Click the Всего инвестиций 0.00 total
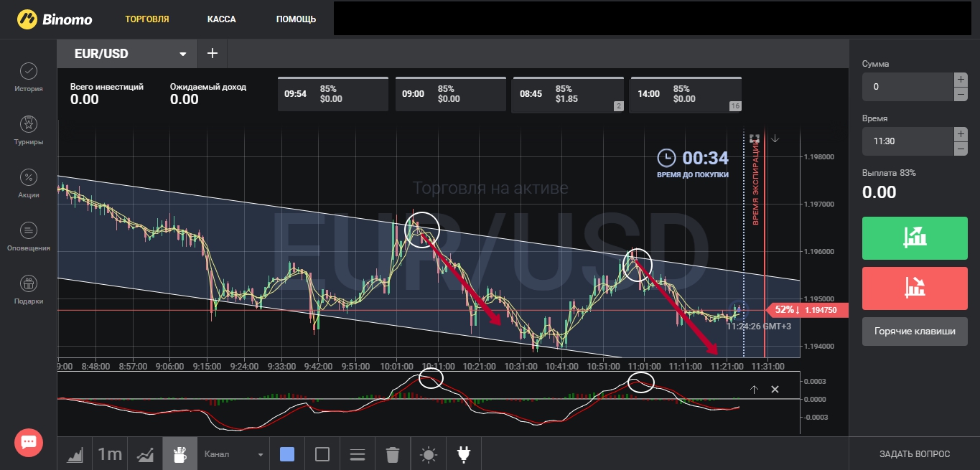This screenshot has width=980, height=470. click(x=107, y=94)
